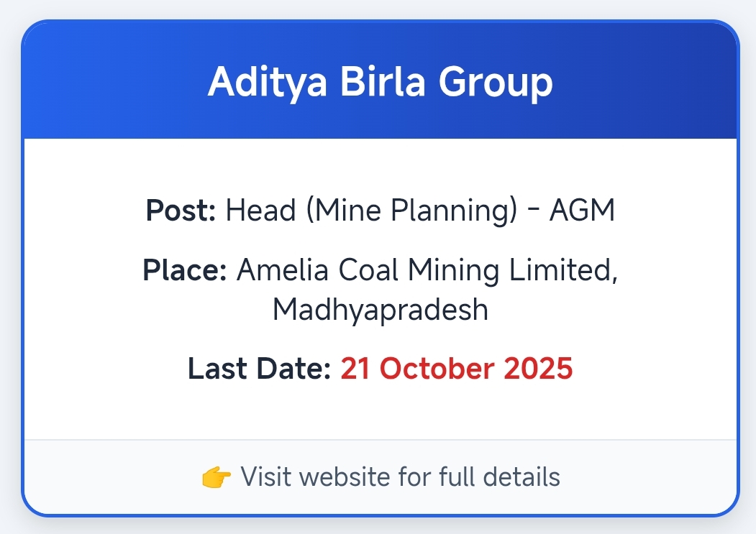Click the year 2025 in red

pos(538,369)
